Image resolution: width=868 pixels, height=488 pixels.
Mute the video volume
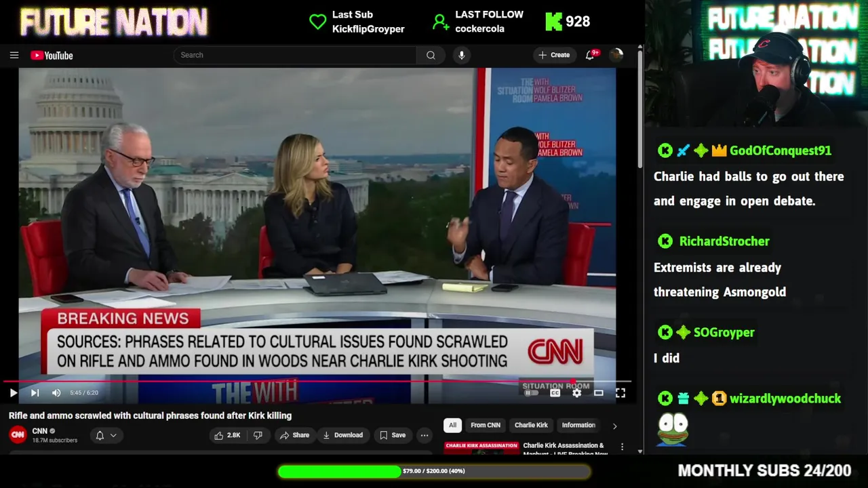pyautogui.click(x=56, y=392)
